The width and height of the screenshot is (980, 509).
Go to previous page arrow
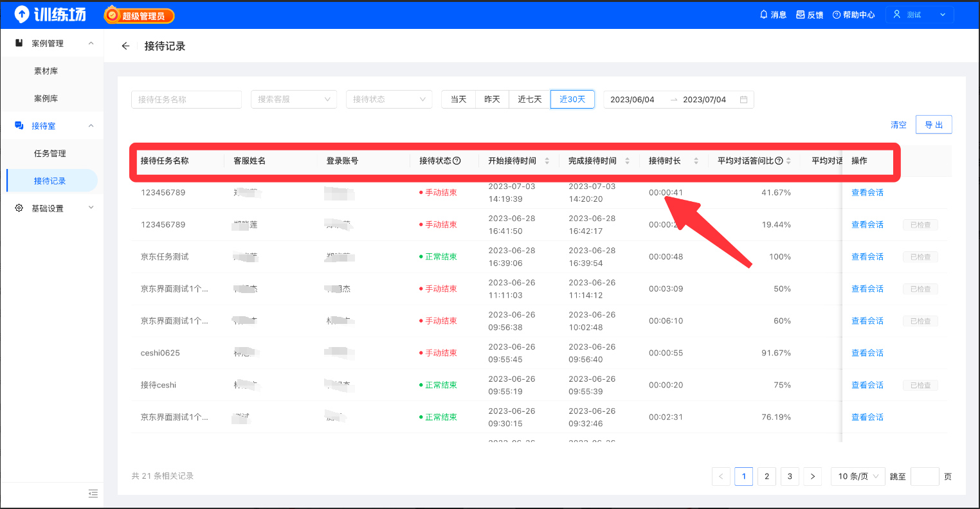tap(721, 476)
